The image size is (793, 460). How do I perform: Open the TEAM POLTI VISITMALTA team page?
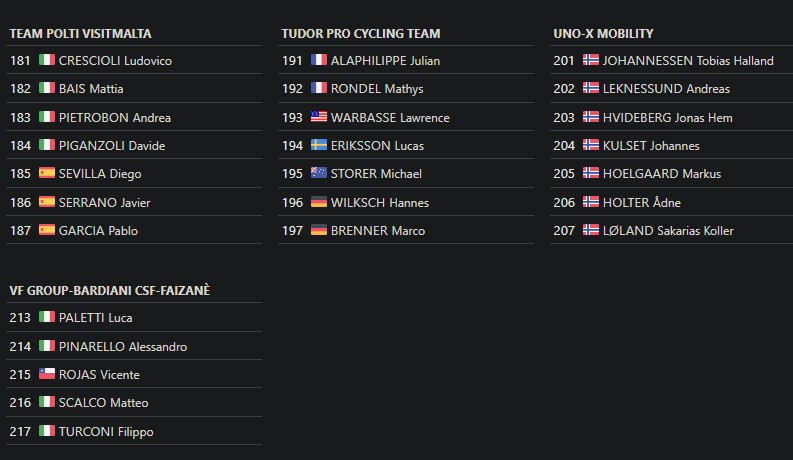click(x=75, y=33)
